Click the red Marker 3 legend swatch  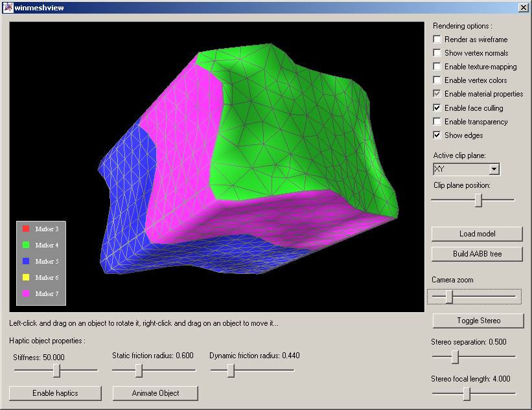point(26,229)
